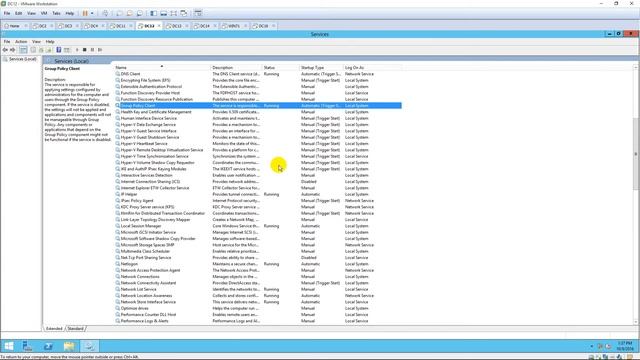Select the Local Session Manager row
The height and width of the screenshot is (360, 640).
coord(258,226)
